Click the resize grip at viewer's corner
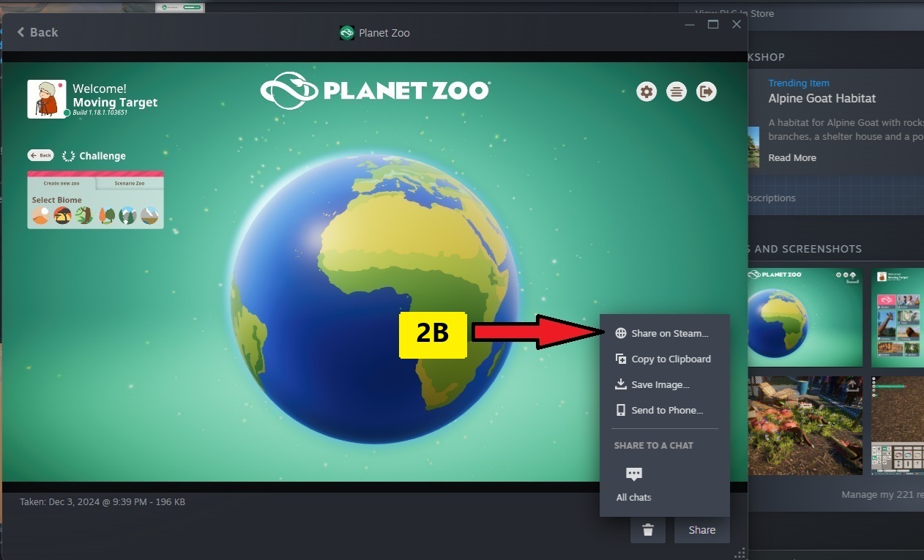 click(739, 553)
